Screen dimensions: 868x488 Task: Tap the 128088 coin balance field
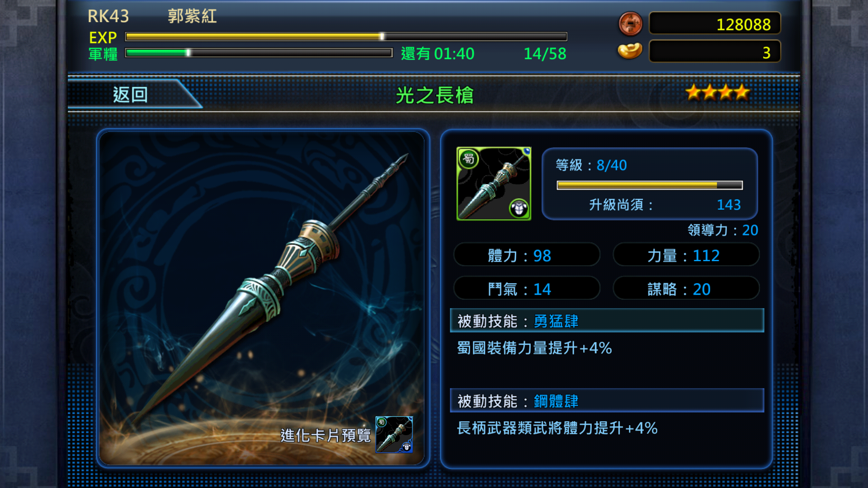(715, 23)
